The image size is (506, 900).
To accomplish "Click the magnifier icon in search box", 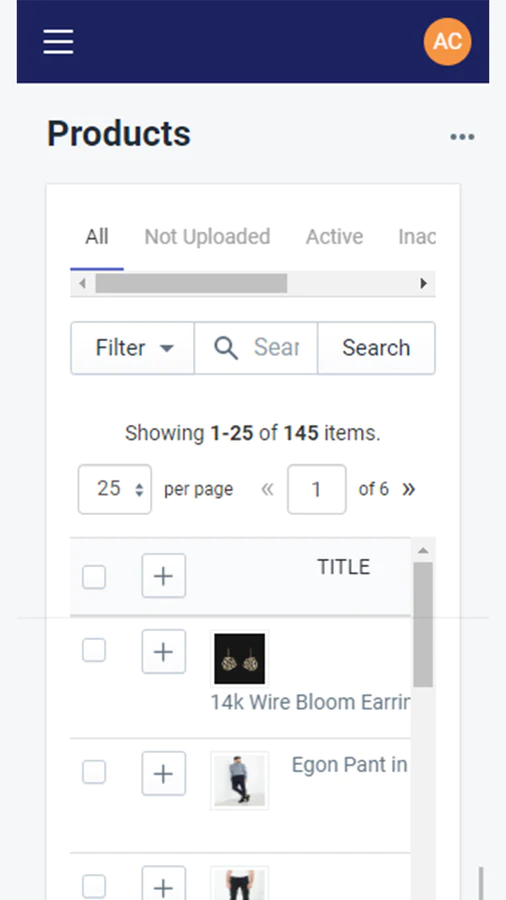I will [225, 348].
